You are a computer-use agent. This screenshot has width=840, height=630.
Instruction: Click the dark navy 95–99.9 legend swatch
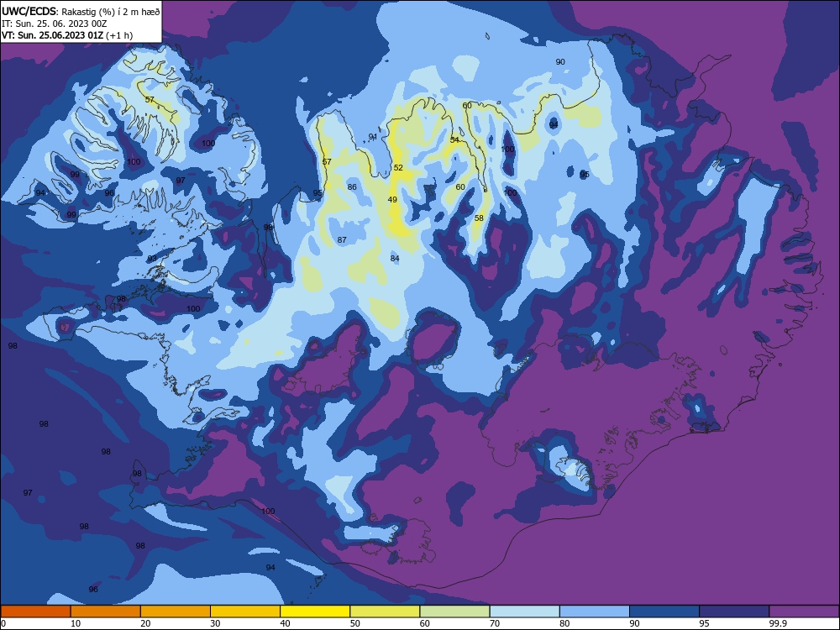point(734,612)
